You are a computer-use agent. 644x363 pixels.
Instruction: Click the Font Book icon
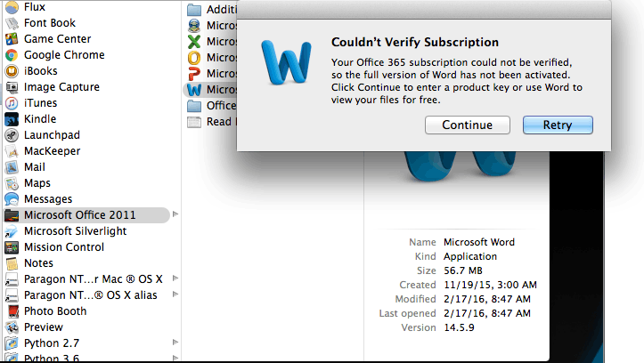tap(12, 23)
